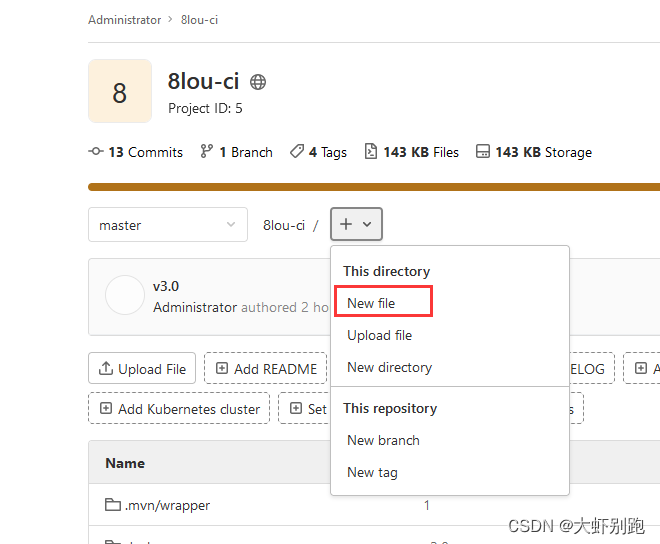Open the 13 Commits link
Viewport: 660px width, 544px height.
tap(136, 152)
